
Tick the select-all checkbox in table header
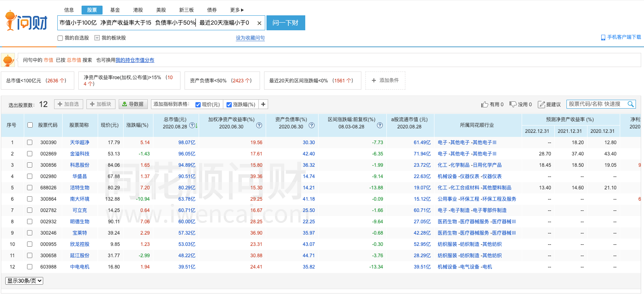click(x=30, y=125)
